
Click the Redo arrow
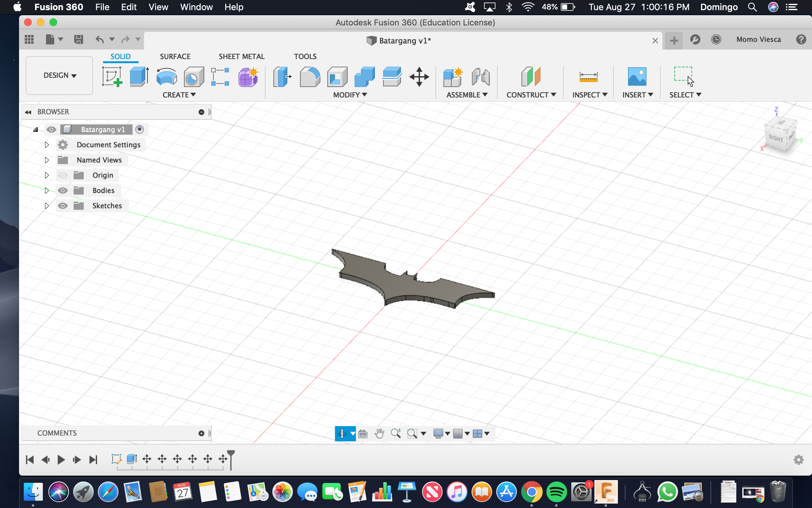click(x=125, y=39)
